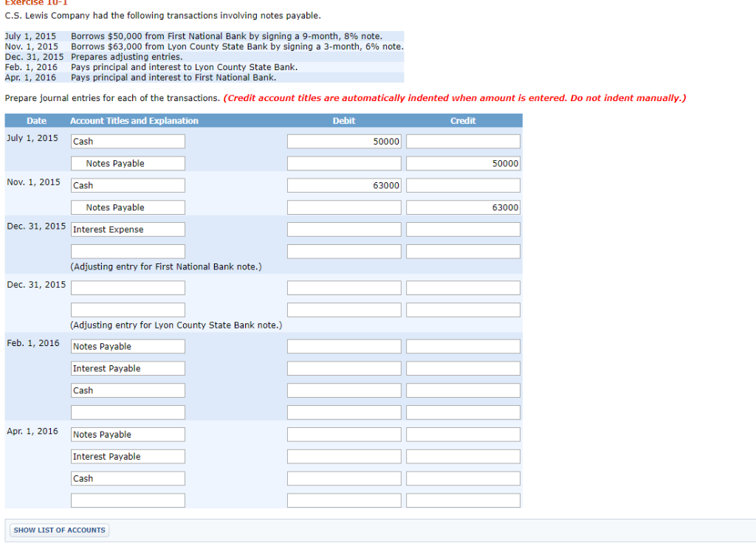Screen dimensions: 756x549
Task: Click the 'Pays principal and interest to Lyon County' line
Action: [x=184, y=67]
